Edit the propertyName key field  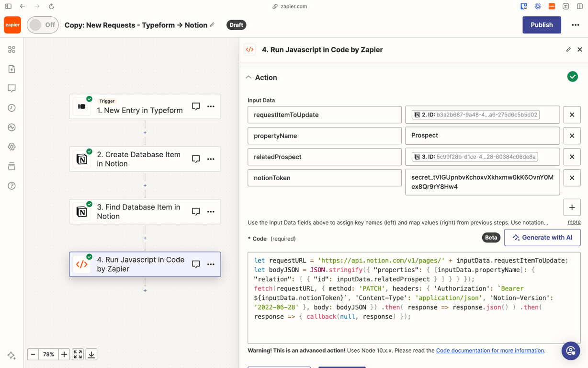point(325,136)
